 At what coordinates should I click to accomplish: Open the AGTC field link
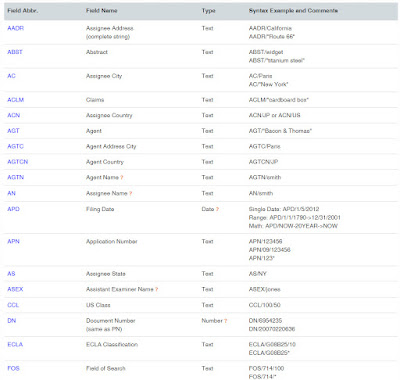pos(15,146)
